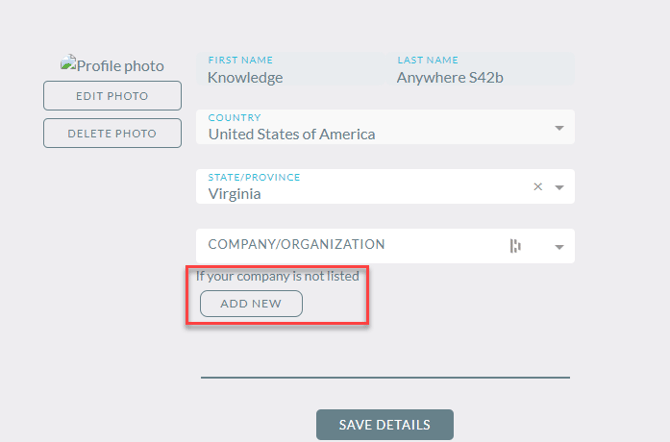Expand the State/Province dropdown arrow

click(559, 187)
